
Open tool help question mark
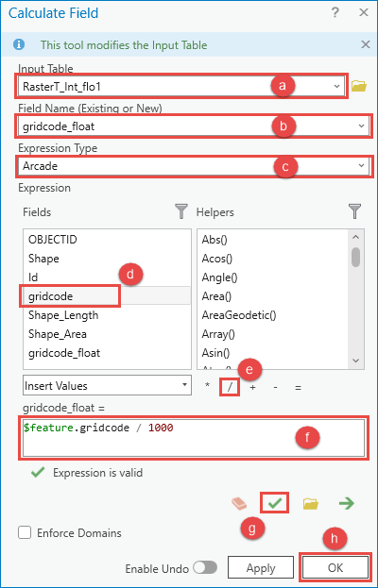pos(335,13)
